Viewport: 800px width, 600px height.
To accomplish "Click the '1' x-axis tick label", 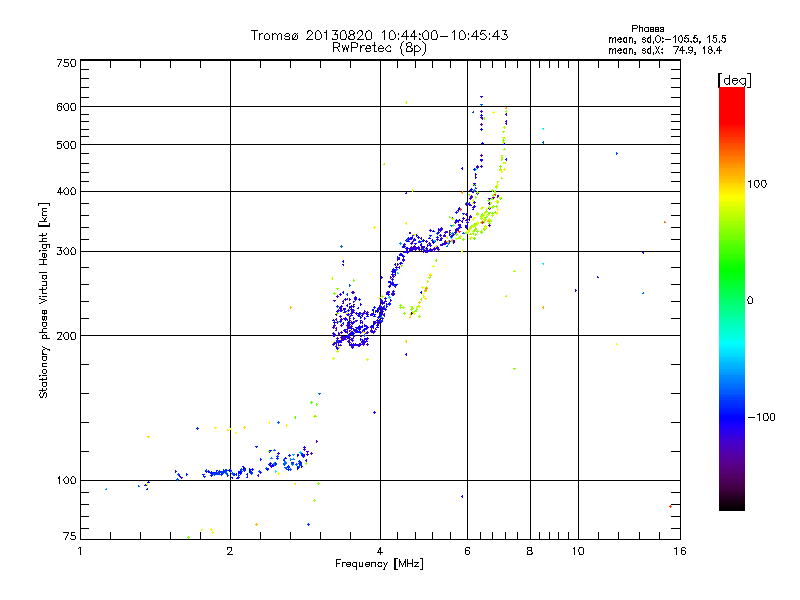I will pos(80,551).
